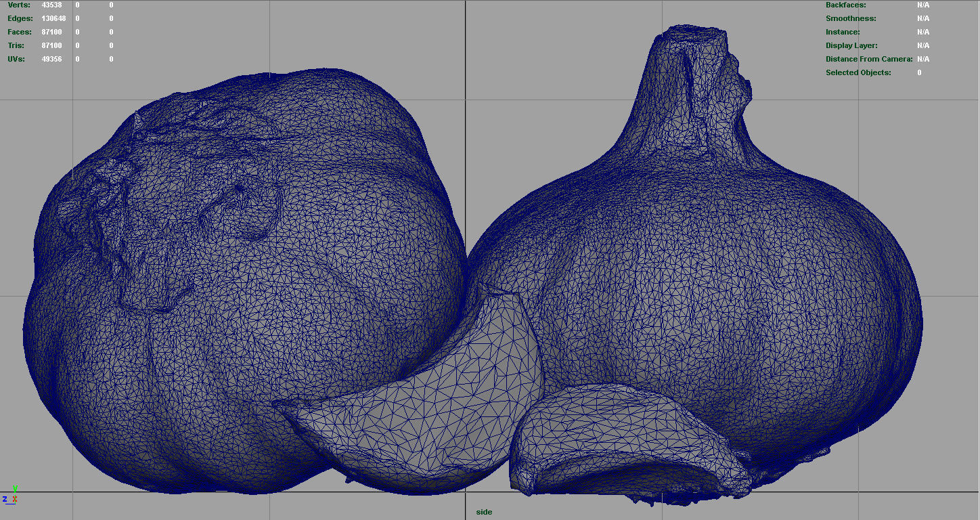The width and height of the screenshot is (980, 520).
Task: Click the 'Tris:' heads-up label
Action: coord(16,45)
